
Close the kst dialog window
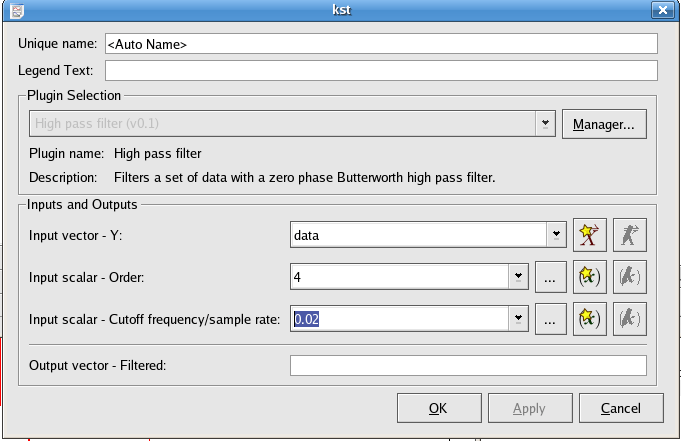click(663, 10)
